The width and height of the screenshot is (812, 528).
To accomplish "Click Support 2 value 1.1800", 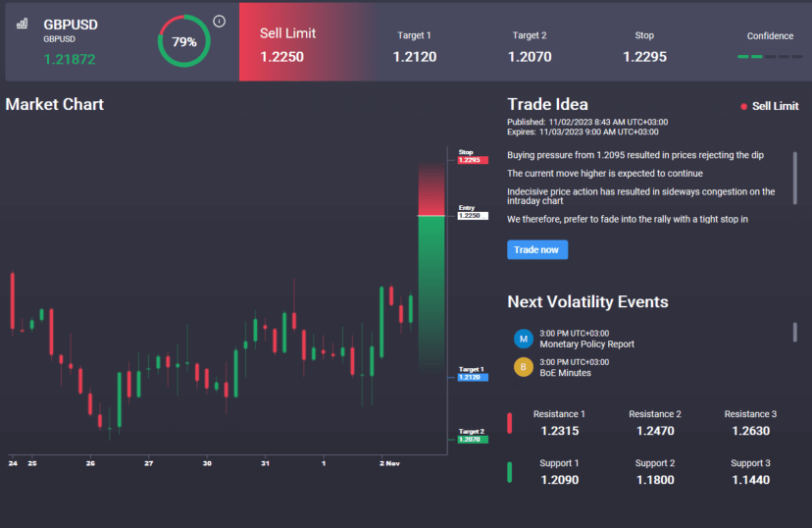I will (x=655, y=480).
